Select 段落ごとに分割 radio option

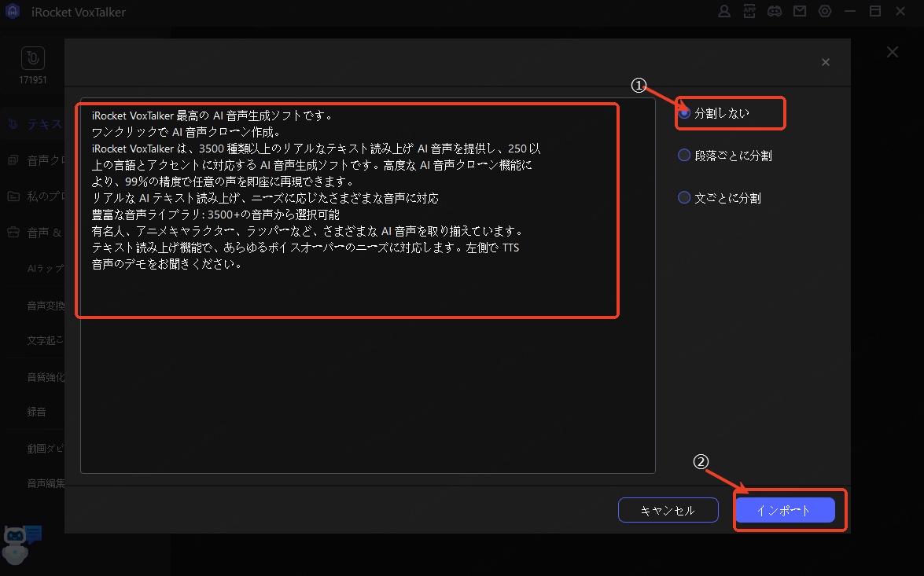pyautogui.click(x=725, y=156)
